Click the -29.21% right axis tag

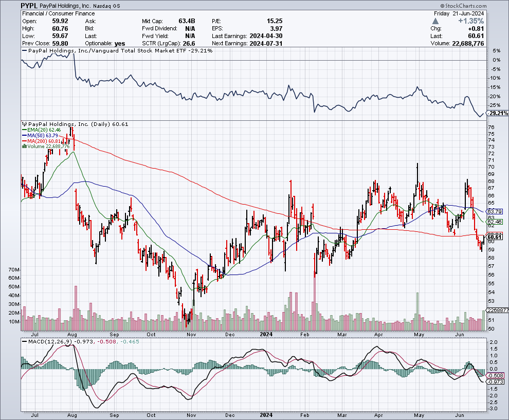tap(498, 113)
